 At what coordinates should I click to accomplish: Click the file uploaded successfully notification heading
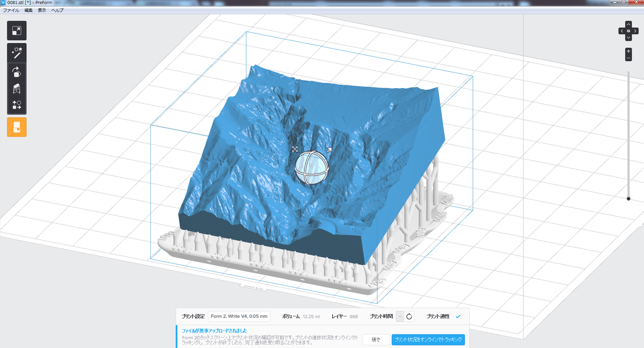pyautogui.click(x=215, y=330)
